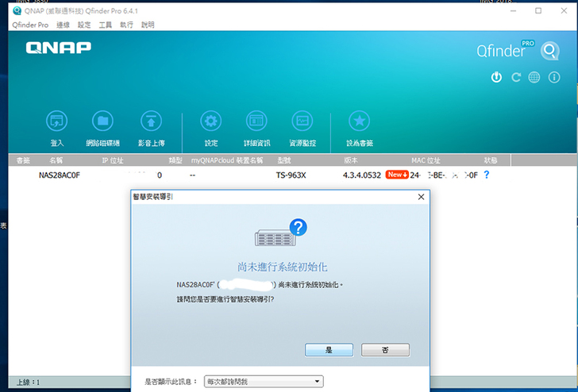Launch 資源監控 resource monitor icon

[302, 121]
